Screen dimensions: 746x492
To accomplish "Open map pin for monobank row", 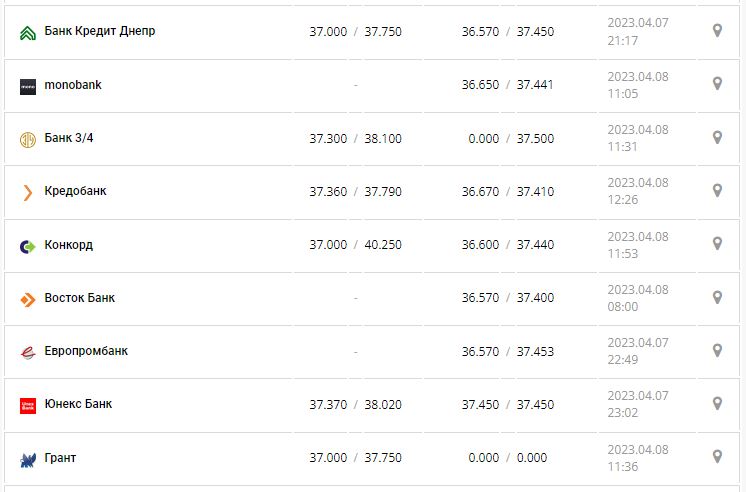I will tap(717, 84).
